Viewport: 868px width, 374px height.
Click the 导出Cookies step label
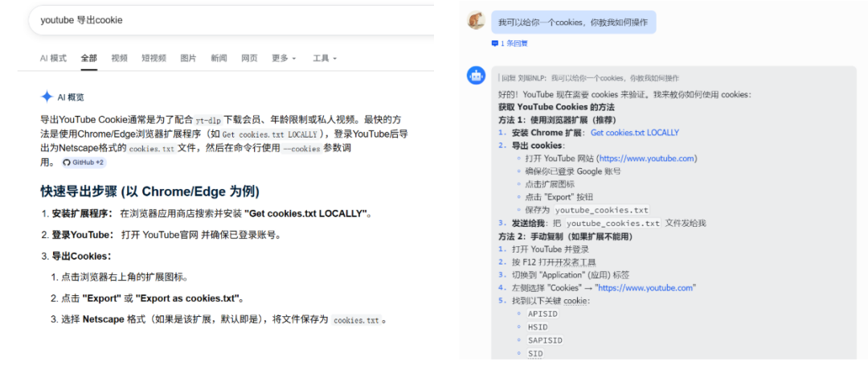tap(82, 256)
